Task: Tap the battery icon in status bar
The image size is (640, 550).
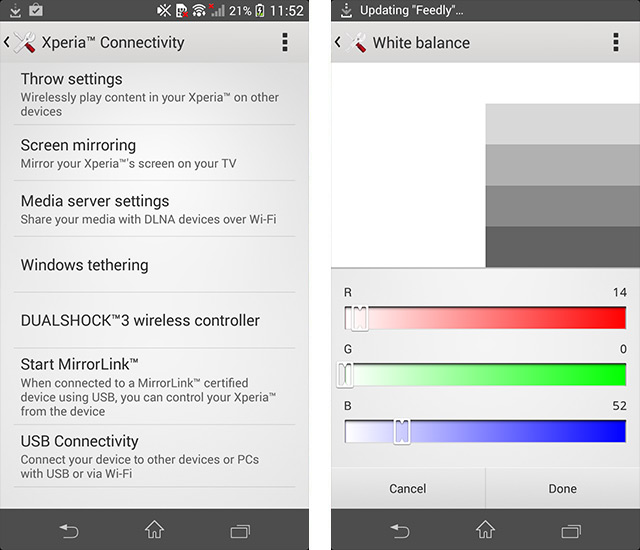Action: tap(260, 11)
